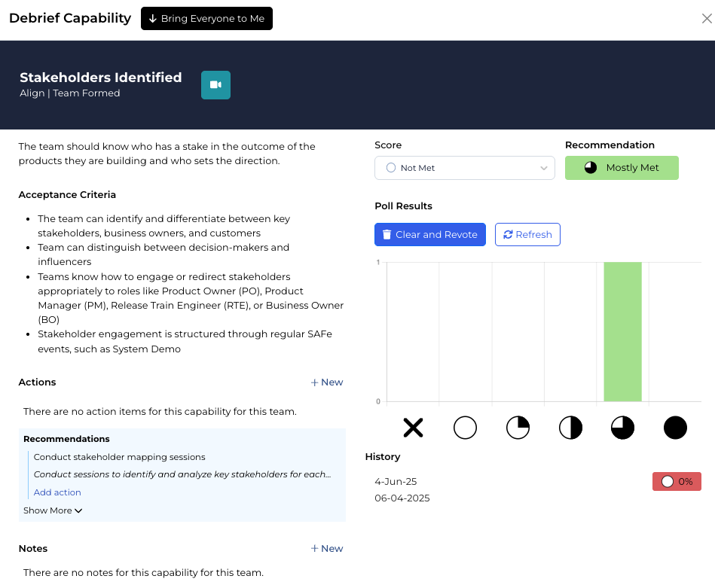Select the empty circle poll icon
Screen dimensions: 715x588
click(x=465, y=428)
